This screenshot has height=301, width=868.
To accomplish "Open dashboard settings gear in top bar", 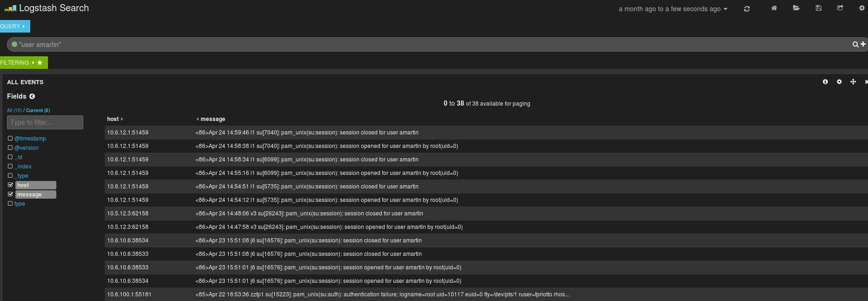I will click(x=861, y=8).
